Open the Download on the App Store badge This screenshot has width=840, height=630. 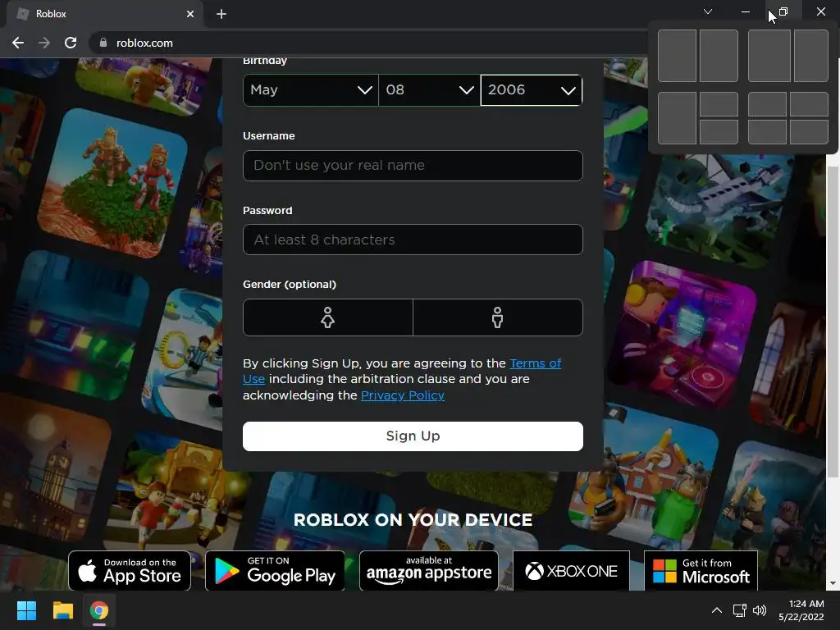tap(130, 571)
